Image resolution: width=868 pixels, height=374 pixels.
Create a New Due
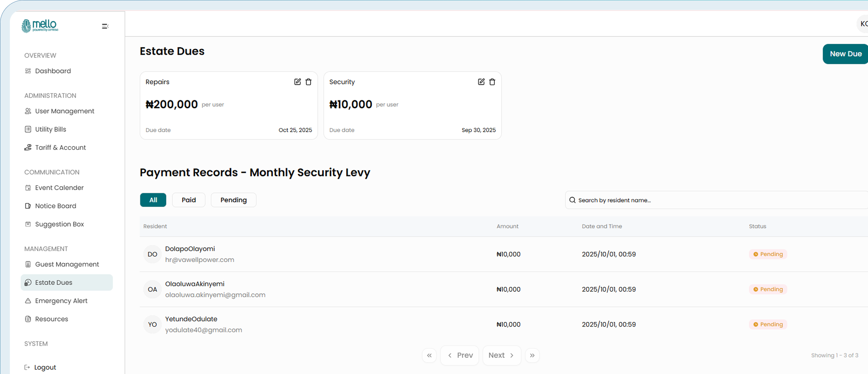pos(845,54)
